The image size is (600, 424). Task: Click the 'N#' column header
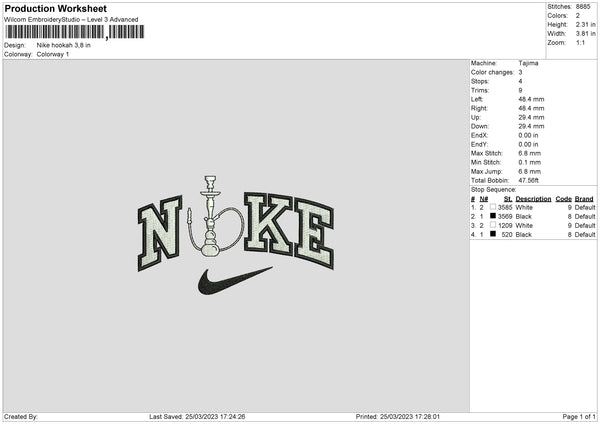click(x=484, y=199)
